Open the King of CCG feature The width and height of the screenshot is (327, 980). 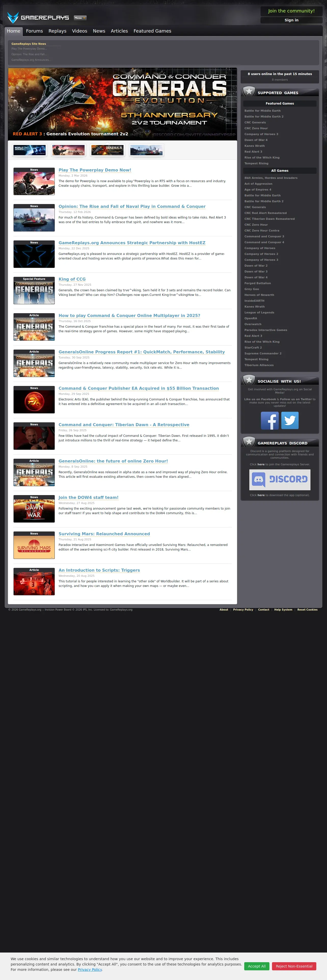[x=72, y=279]
